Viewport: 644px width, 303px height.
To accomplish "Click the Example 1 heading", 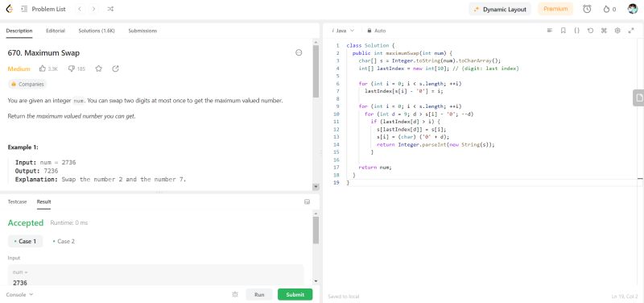I will click(x=23, y=147).
